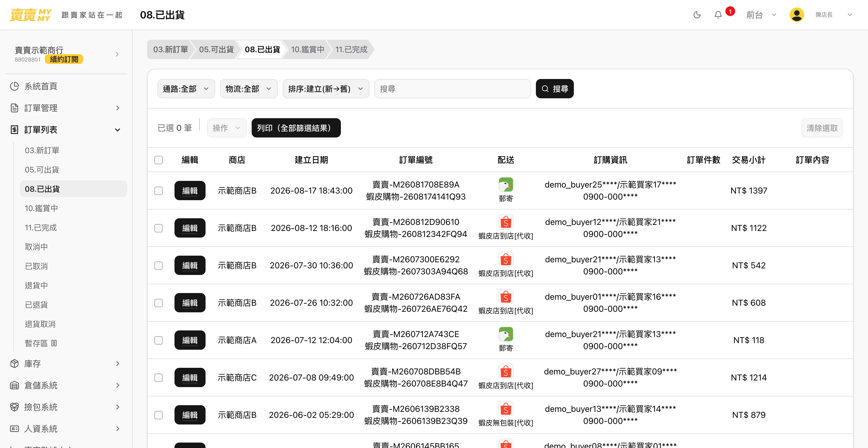Switch to 10.鑑賞中 step tab
This screenshot has height=448, width=868.
tap(308, 49)
